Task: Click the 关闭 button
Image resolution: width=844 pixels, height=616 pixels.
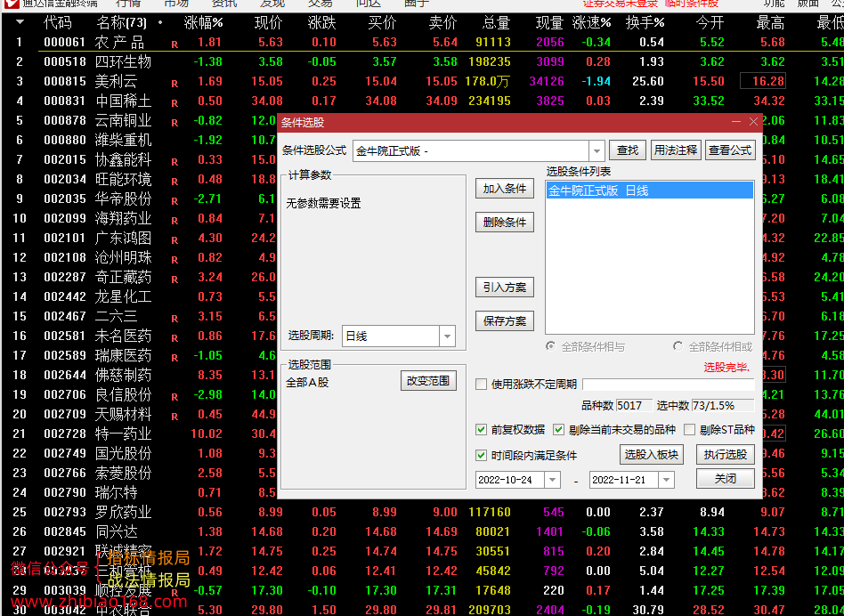Action: pyautogui.click(x=725, y=478)
